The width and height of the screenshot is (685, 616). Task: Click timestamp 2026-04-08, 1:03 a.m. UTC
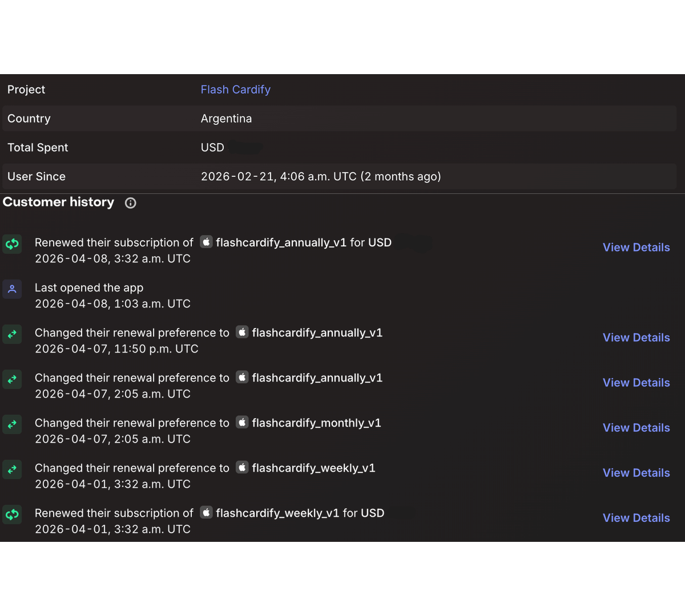coord(112,304)
